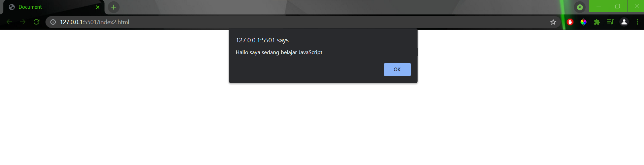The height and width of the screenshot is (165, 644).
Task: Open the media control playlist icon
Action: 610,22
